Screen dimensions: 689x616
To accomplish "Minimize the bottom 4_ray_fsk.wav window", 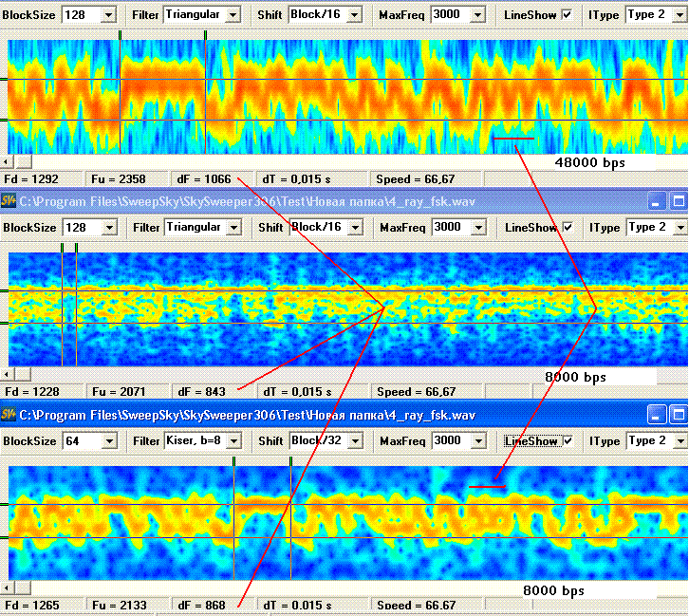I will (x=656, y=415).
